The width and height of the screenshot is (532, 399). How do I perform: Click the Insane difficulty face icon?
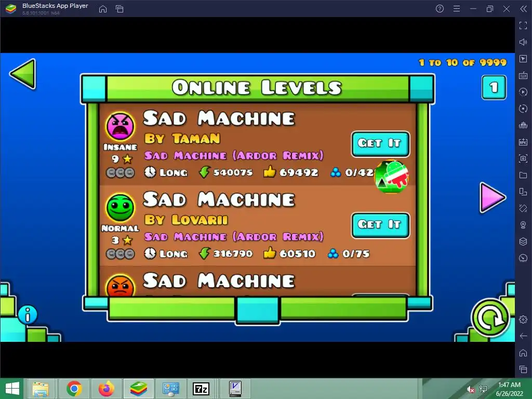pos(120,126)
